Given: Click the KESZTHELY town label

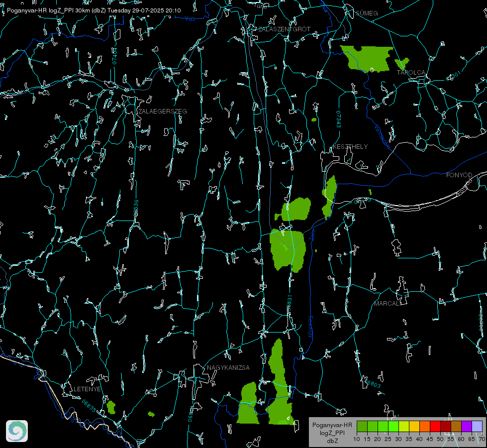Looking at the screenshot, I should tap(350, 146).
